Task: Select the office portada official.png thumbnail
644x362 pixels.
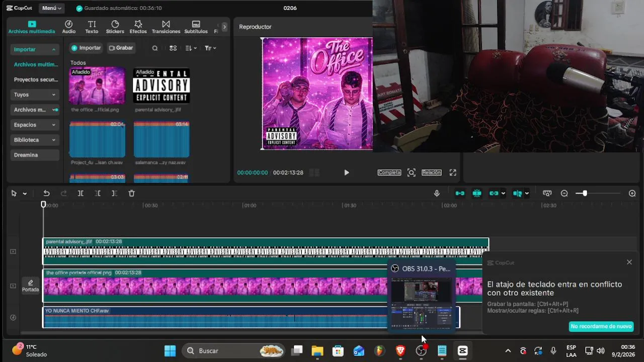Action: [97, 86]
